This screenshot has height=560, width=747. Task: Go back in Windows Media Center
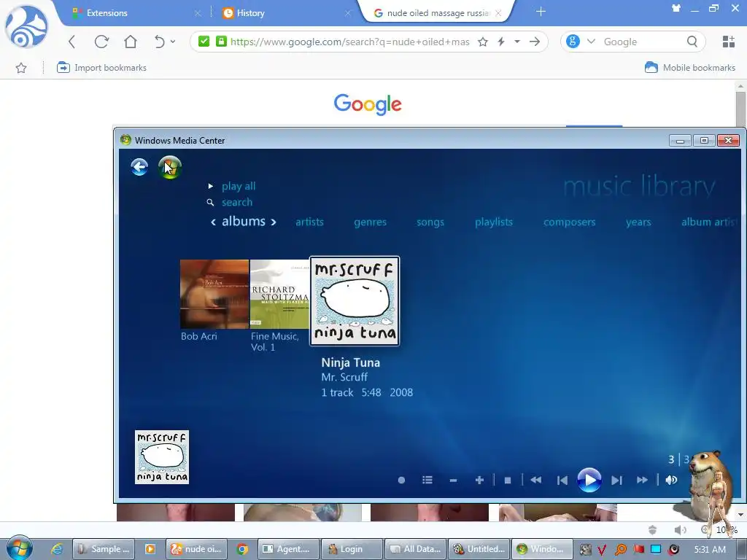tap(139, 167)
